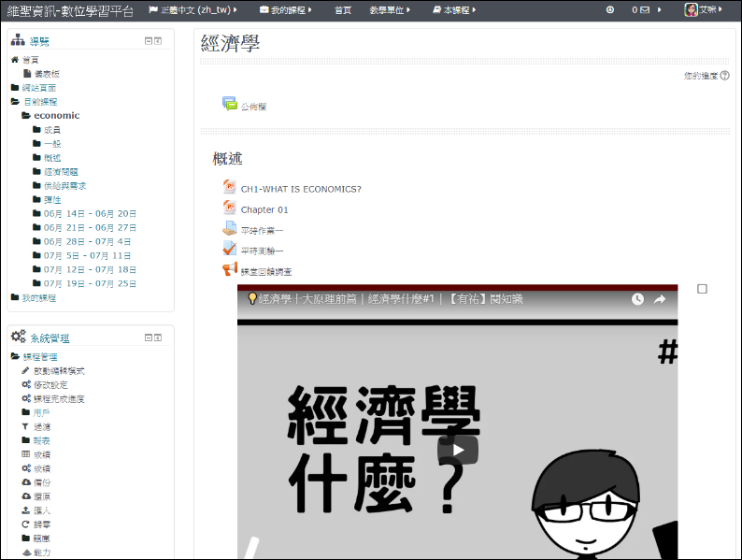
Task: Expand the user menu arrow beside 艾咪
Action: 721,9
